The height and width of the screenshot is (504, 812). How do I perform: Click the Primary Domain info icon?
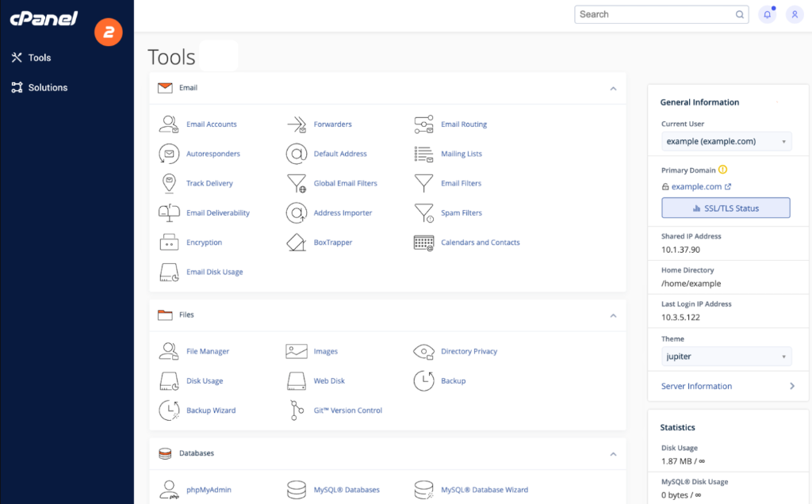click(723, 170)
